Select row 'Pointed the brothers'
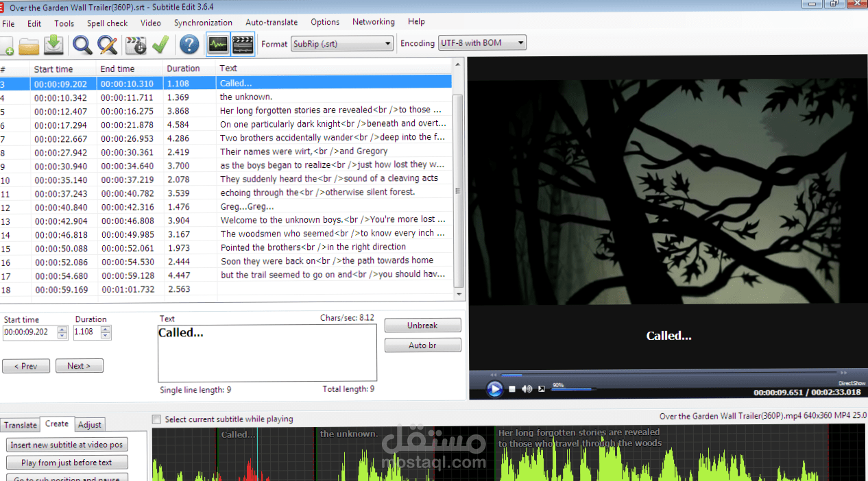This screenshot has width=868, height=481. coord(226,247)
